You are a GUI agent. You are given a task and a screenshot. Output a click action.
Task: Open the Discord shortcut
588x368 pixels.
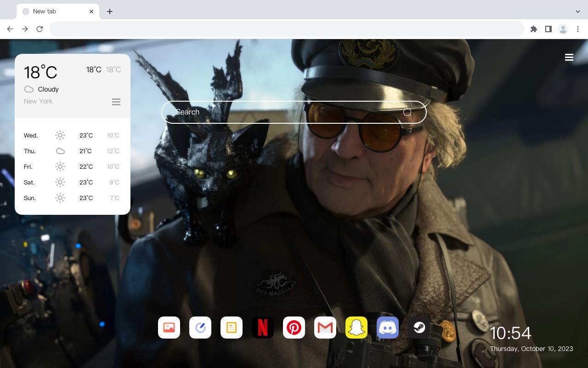click(388, 328)
